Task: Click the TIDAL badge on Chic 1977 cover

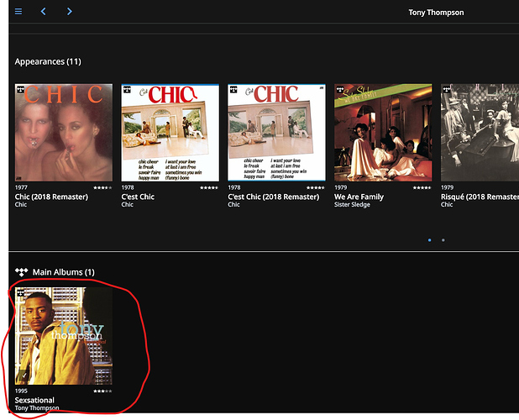Action: 20,89
